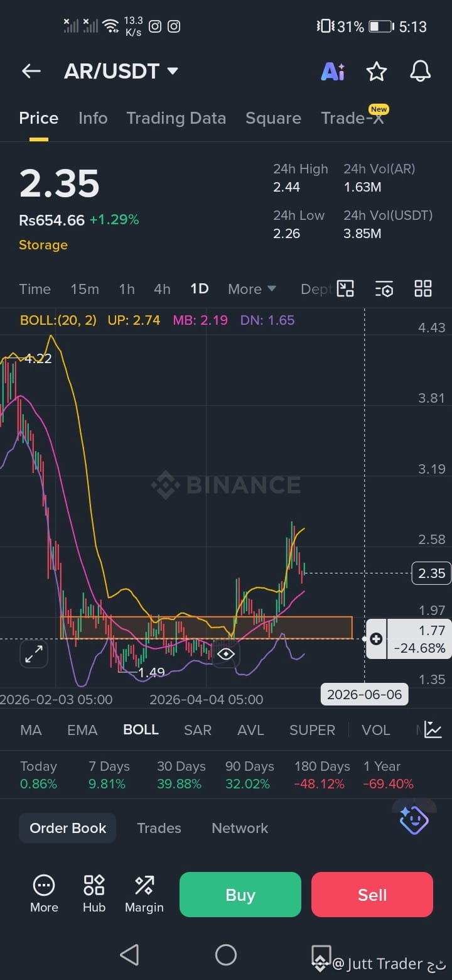The image size is (452, 980).
Task: Open the Order Book tab
Action: pos(68,828)
